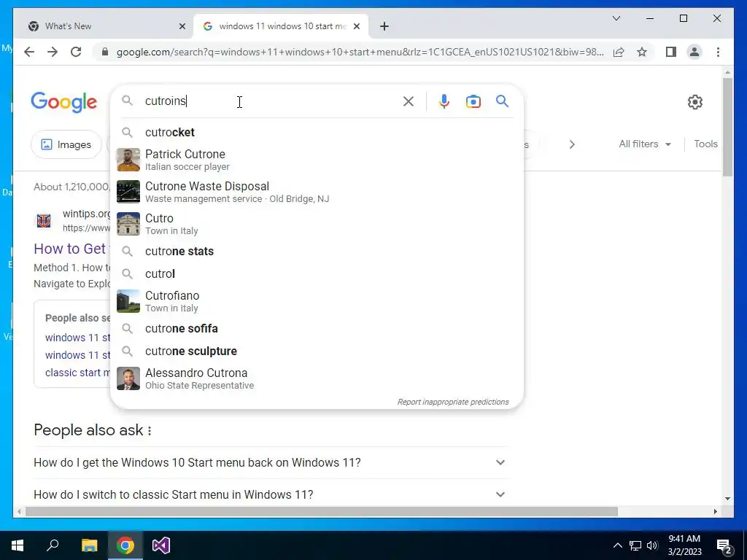Open Visual Studio from the taskbar
The image size is (747, 560).
161,545
